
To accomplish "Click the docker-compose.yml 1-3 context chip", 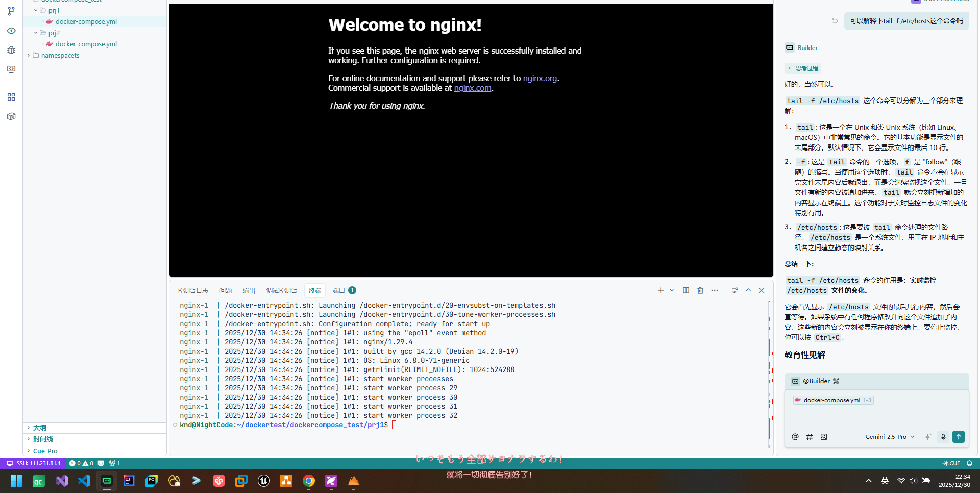I will click(833, 400).
